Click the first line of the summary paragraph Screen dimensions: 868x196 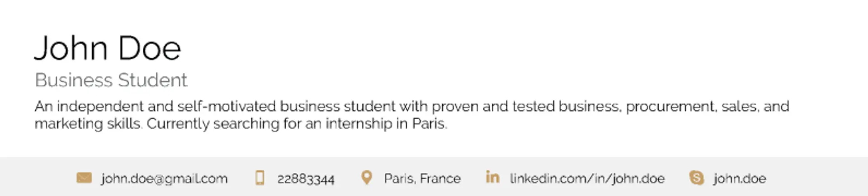411,107
